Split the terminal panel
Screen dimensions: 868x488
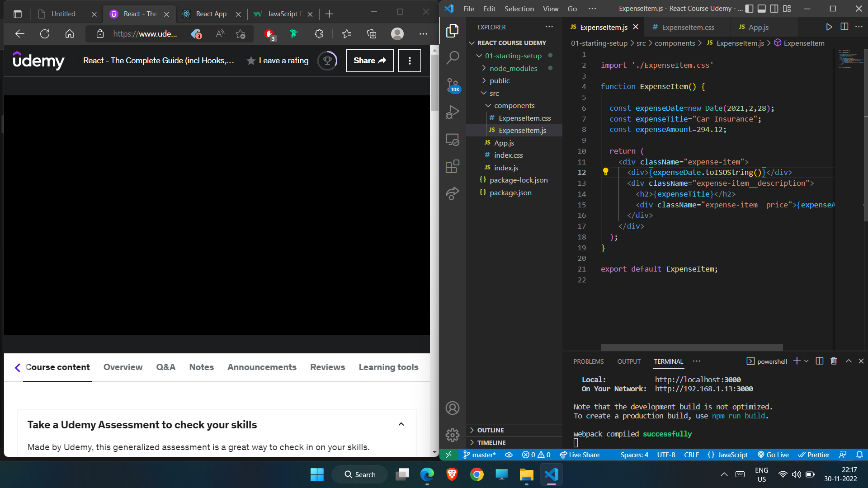point(819,361)
